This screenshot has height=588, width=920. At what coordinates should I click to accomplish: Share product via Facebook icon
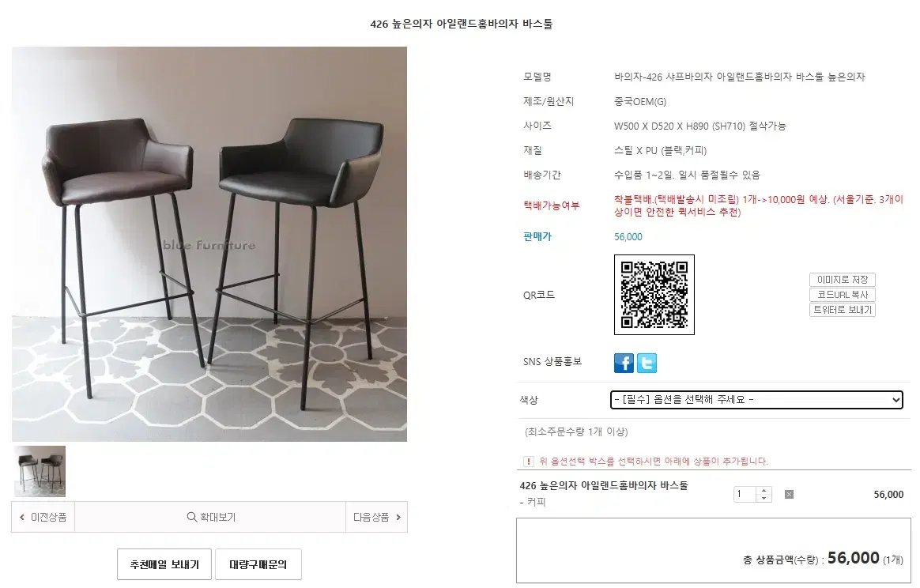coord(624,364)
